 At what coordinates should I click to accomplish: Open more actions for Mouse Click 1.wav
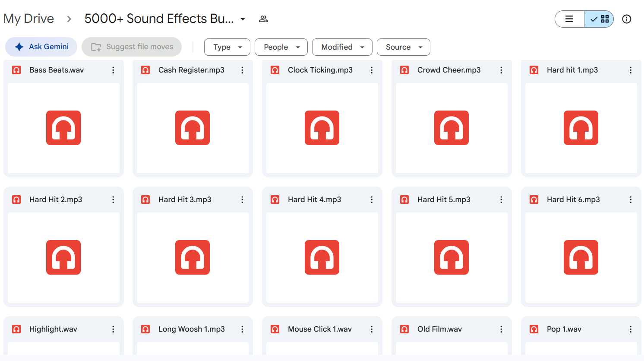[372, 329]
